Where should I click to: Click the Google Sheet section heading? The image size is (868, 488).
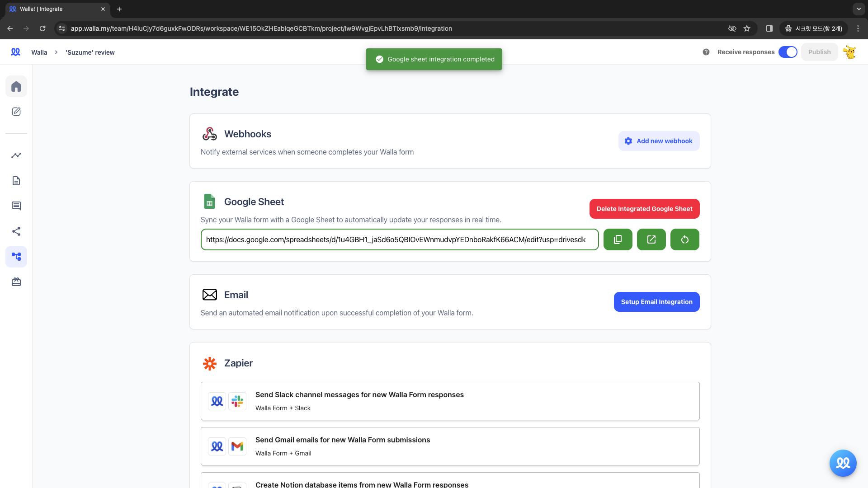coord(254,202)
